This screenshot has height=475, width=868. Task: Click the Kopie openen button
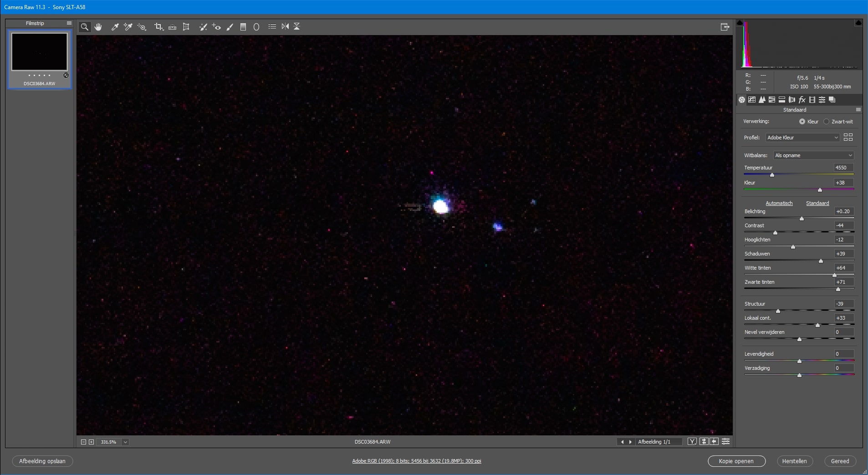736,461
